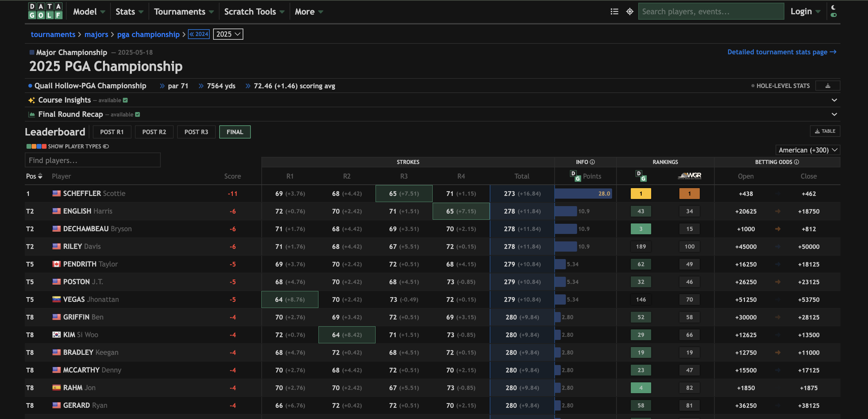Viewport: 868px width, 419px height.
Task: Open the American (+300) odds format dropdown
Action: [x=808, y=150]
